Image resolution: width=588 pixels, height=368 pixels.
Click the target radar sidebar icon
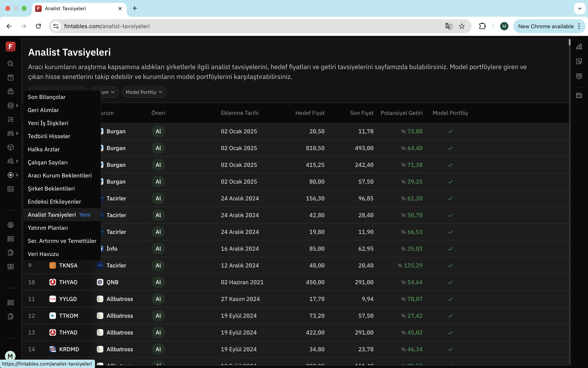(10, 175)
